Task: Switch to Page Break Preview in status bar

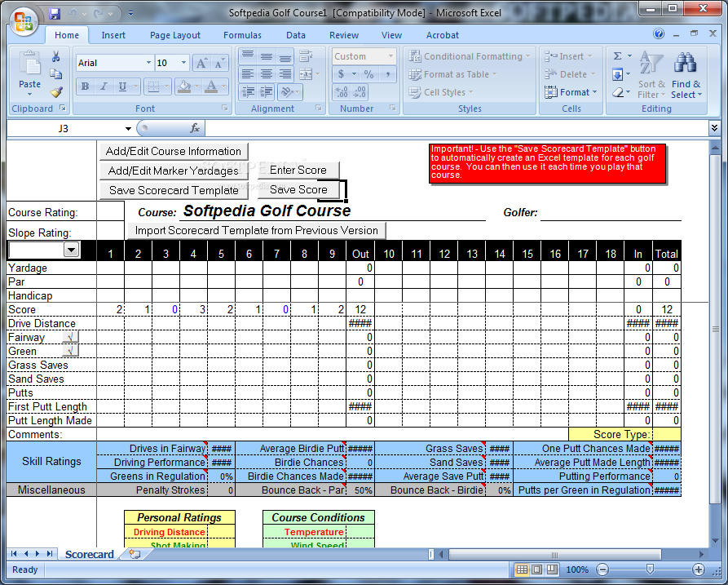Action: coord(552,569)
